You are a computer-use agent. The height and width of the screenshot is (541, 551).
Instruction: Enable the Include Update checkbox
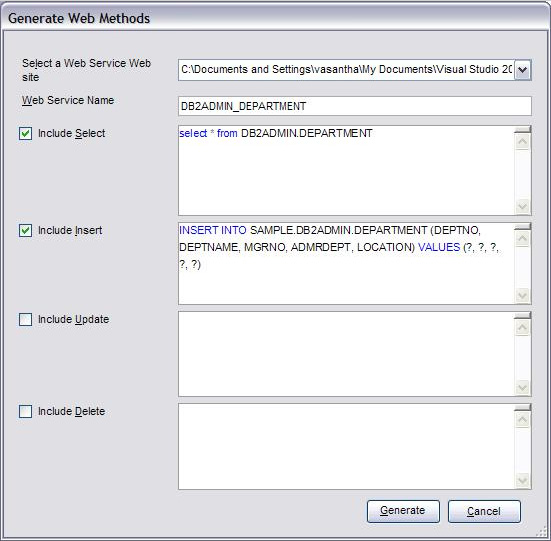pyautogui.click(x=25, y=320)
